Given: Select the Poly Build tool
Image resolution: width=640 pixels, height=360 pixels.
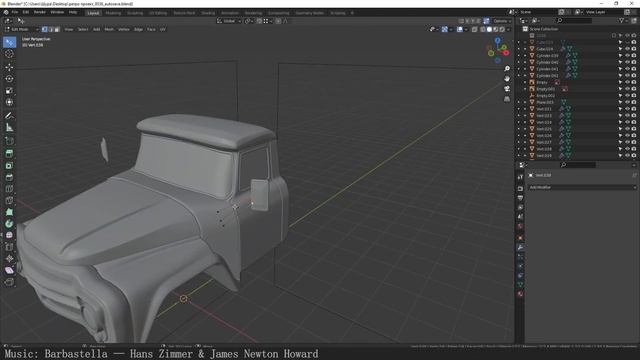Looking at the screenshot, I should [9, 212].
